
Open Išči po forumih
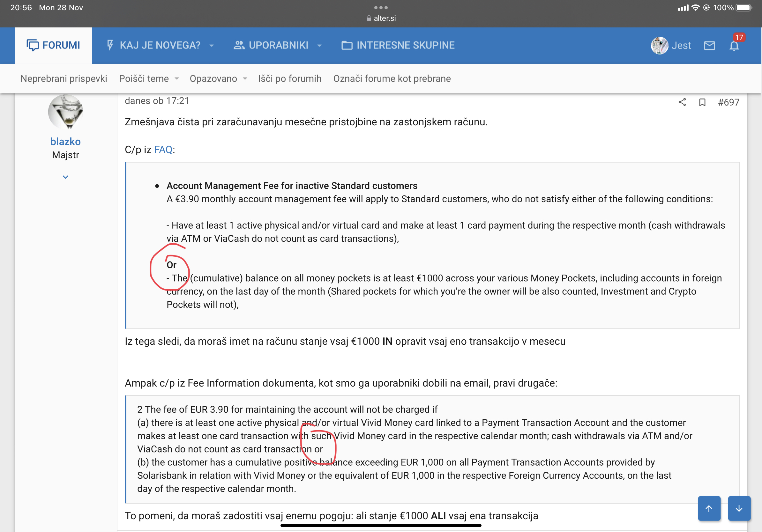[290, 78]
